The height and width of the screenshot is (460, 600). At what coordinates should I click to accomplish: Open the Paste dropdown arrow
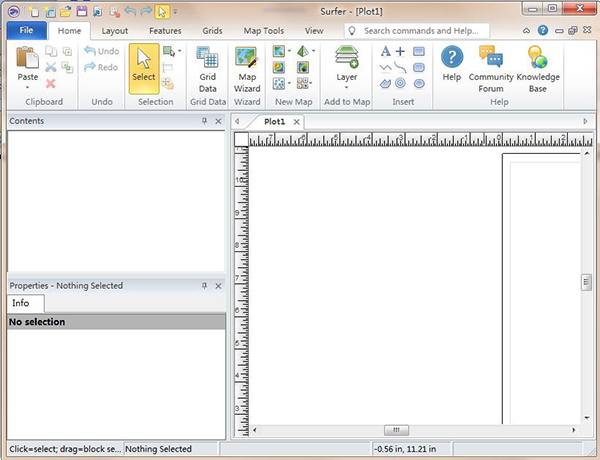28,88
